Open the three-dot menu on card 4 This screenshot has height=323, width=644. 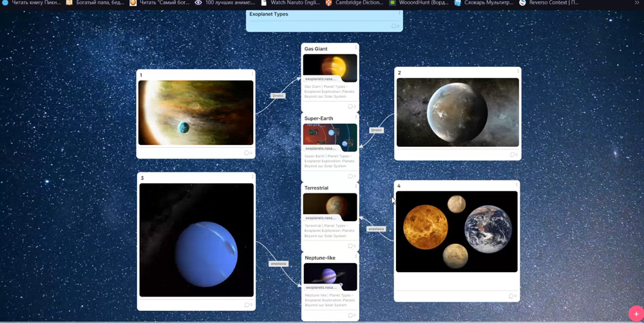coord(516,185)
